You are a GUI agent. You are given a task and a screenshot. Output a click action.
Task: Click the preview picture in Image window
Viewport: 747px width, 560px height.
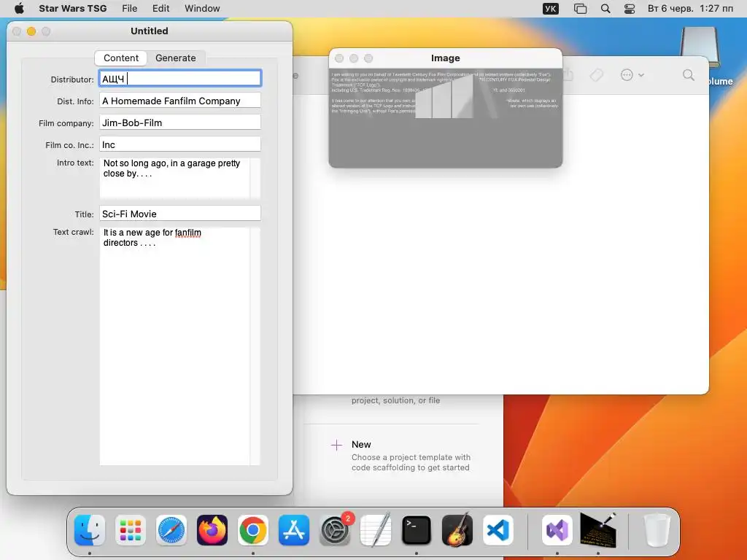pos(446,117)
